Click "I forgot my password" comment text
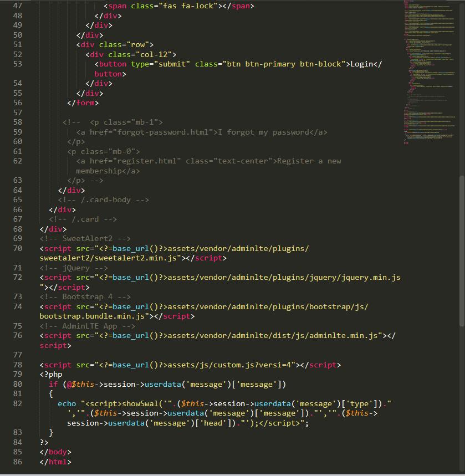The height and width of the screenshot is (476, 465). (263, 132)
